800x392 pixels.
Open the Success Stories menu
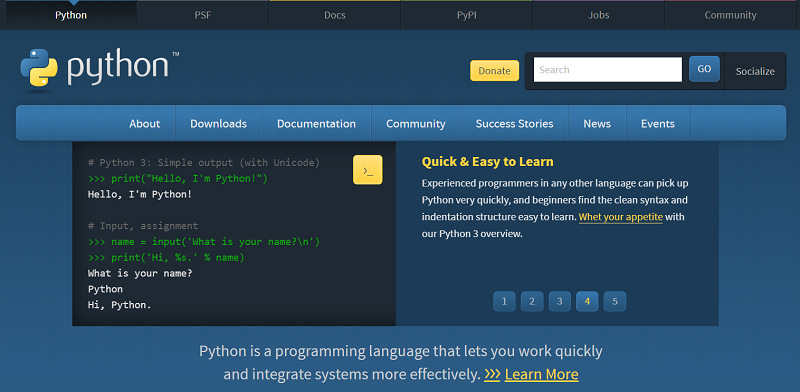tap(514, 124)
